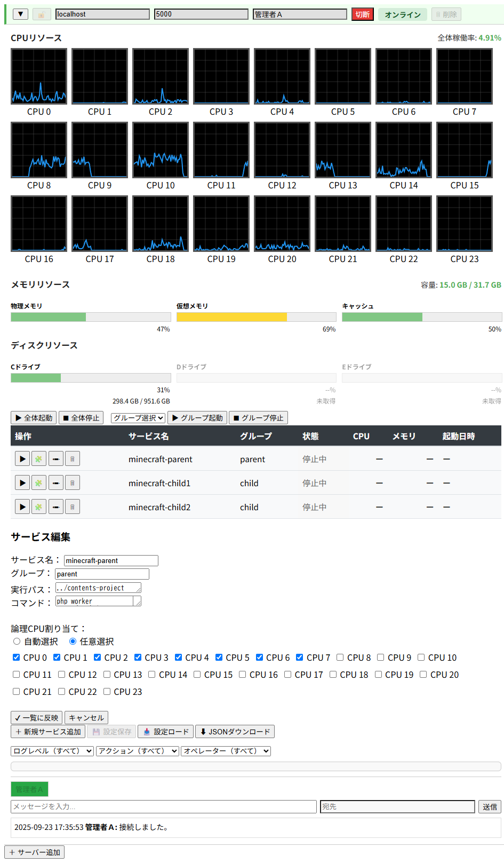Screen dimensions: 504x863
Task: Start the minecraft-child2 service with play icon
Action: point(22,506)
